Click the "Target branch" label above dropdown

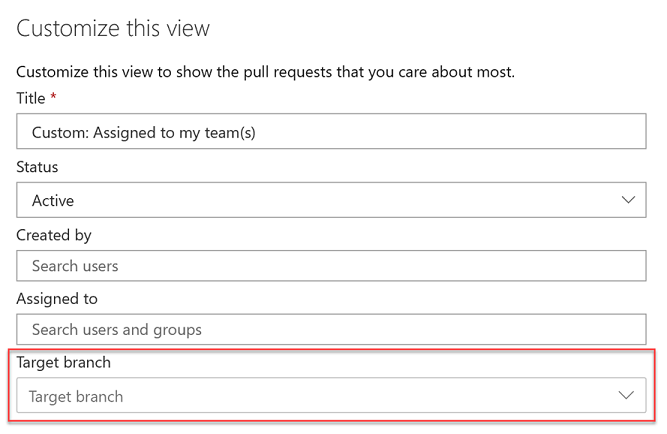pos(63,362)
